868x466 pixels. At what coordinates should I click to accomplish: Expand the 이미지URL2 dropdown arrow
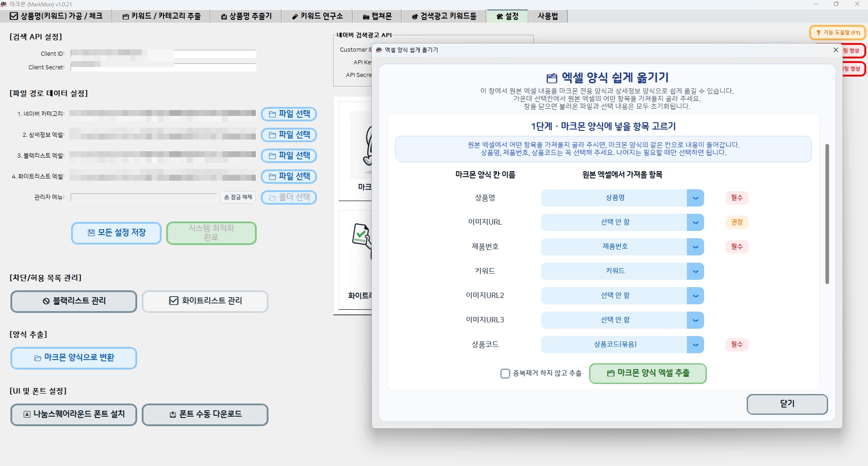pos(695,296)
